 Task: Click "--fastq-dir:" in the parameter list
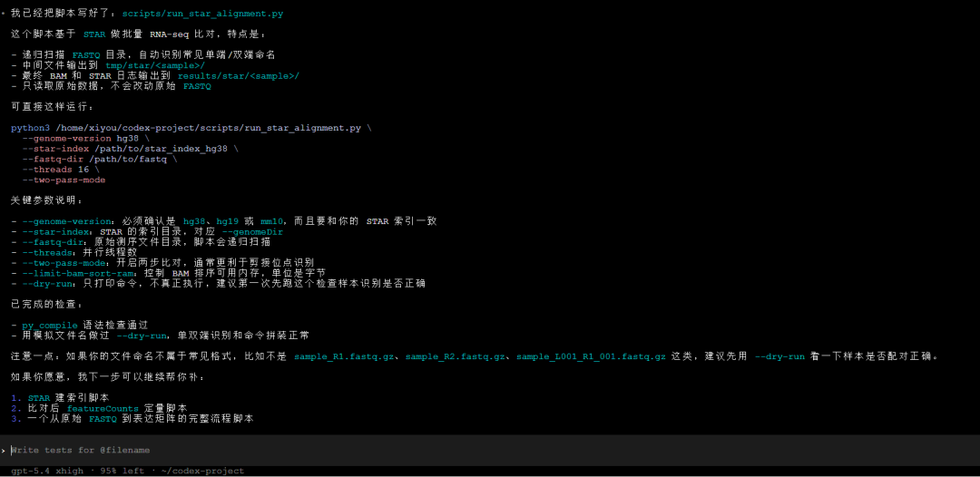pos(55,241)
